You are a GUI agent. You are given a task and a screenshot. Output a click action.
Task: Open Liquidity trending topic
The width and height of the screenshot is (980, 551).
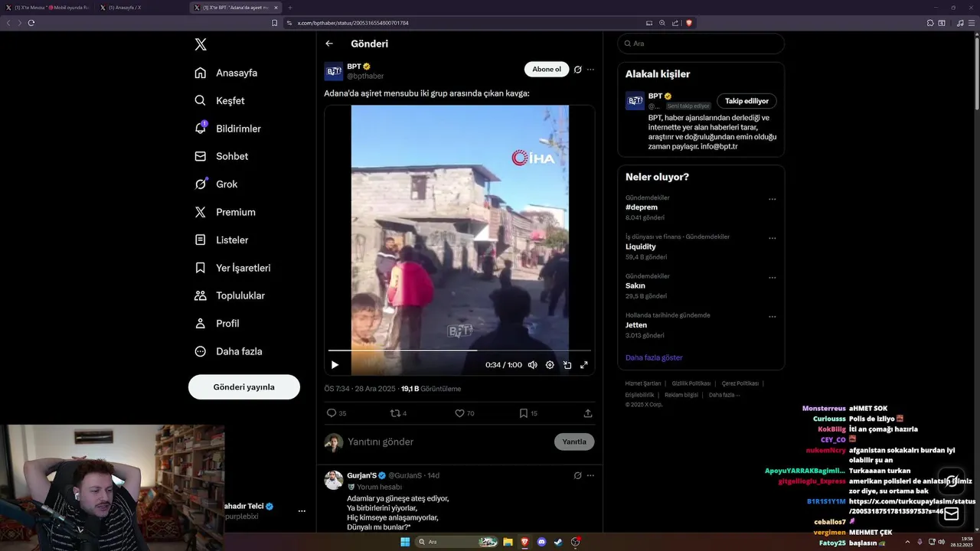pos(641,246)
